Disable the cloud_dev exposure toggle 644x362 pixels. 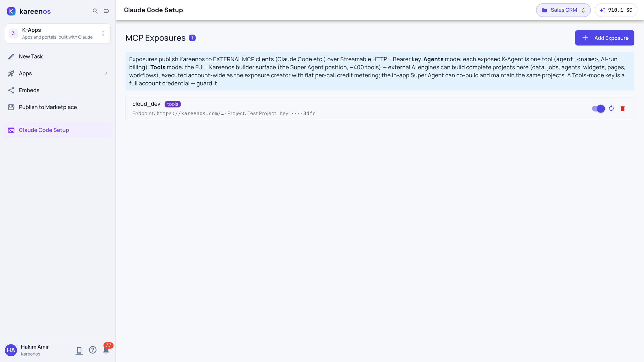coord(598,108)
